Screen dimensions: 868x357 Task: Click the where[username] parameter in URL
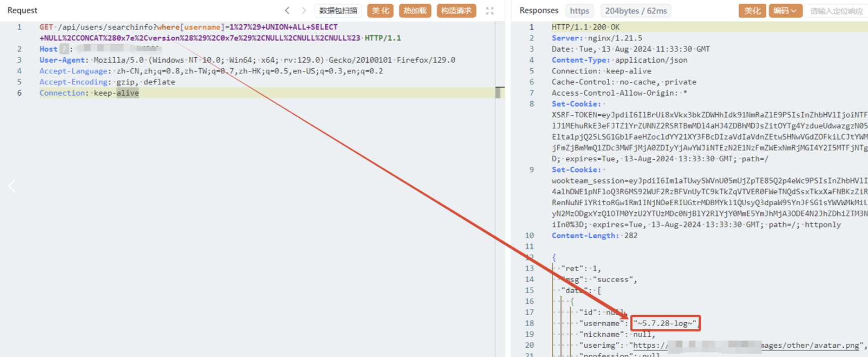point(190,27)
